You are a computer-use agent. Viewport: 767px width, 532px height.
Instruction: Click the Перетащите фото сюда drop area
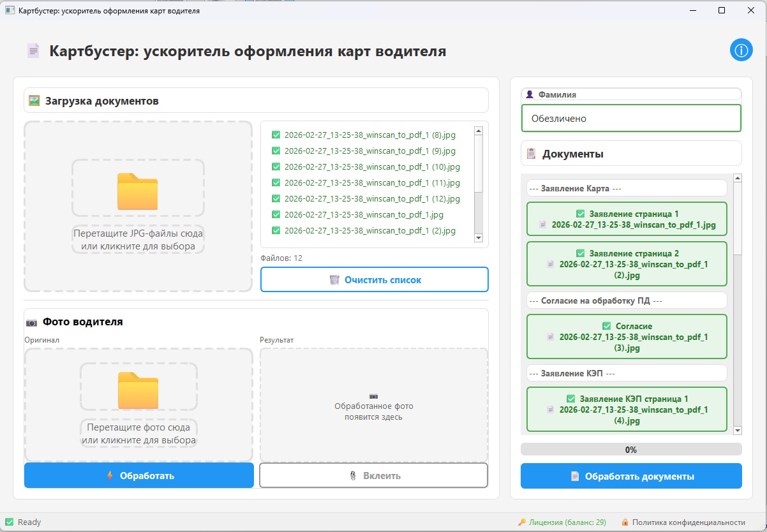[x=138, y=404]
